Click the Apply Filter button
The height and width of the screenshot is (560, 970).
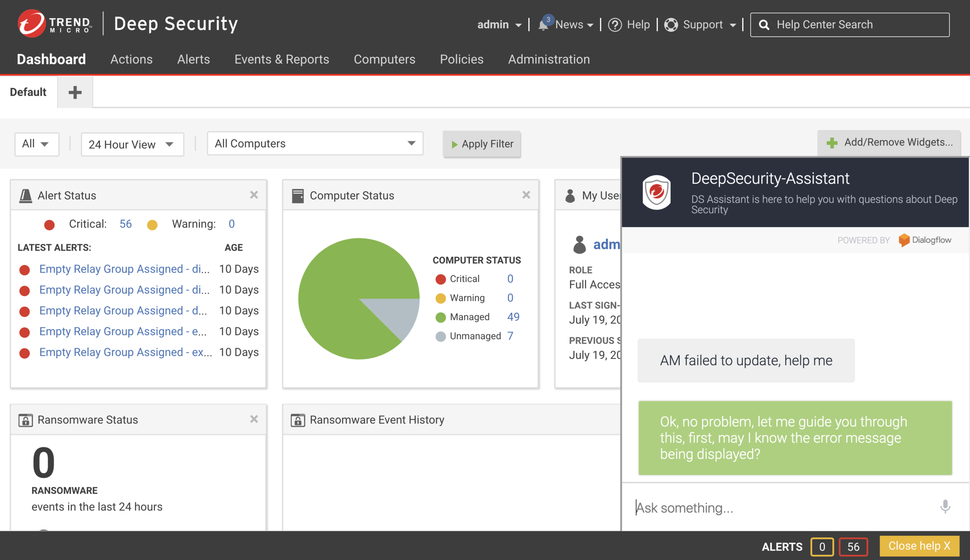tap(482, 144)
